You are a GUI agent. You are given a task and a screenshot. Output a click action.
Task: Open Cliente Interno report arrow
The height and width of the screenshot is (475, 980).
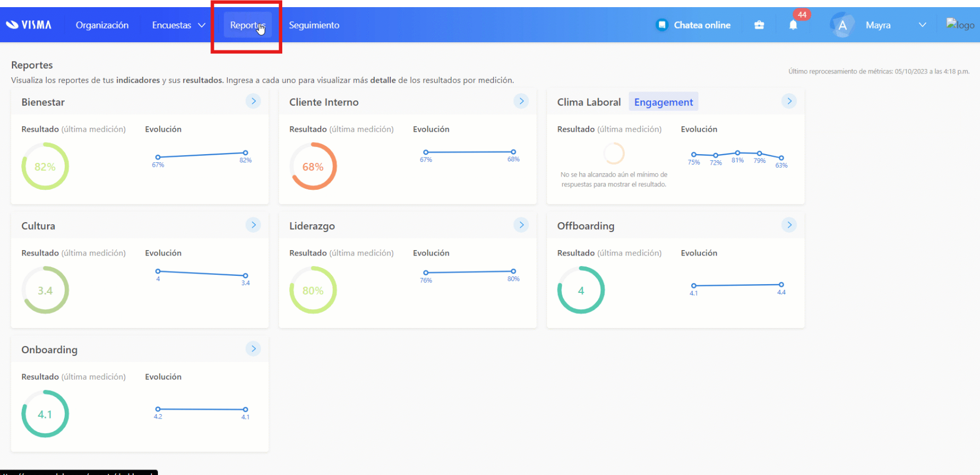pos(521,101)
